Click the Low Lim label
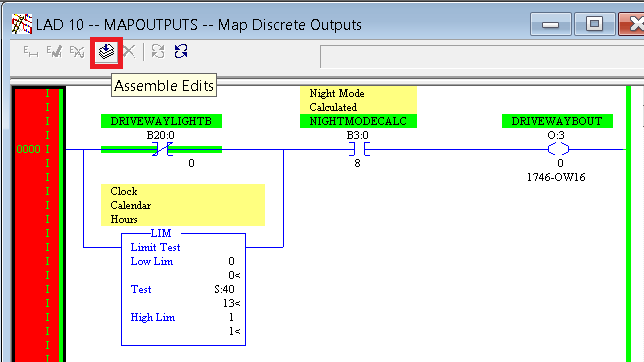 [152, 261]
